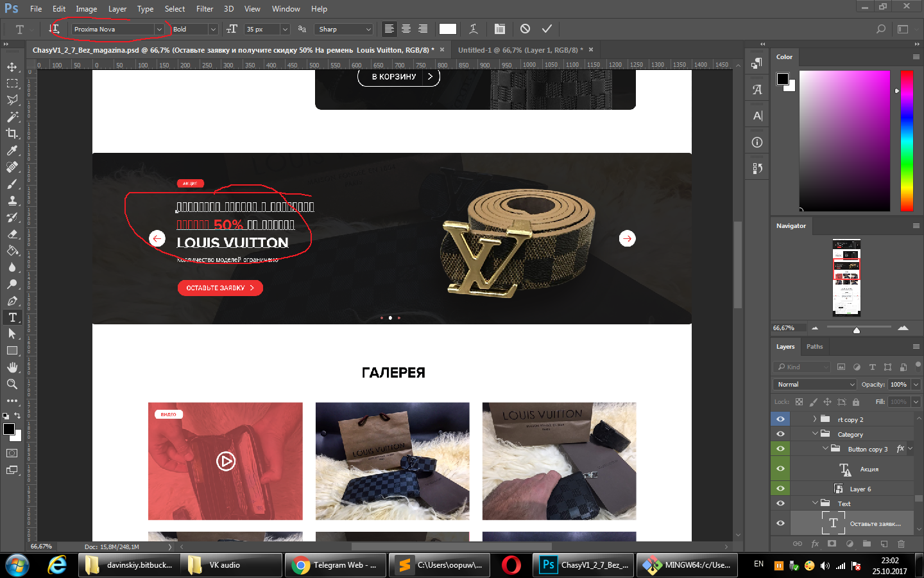This screenshot has width=924, height=578.
Task: Select the Rectangle shape tool
Action: pyautogui.click(x=12, y=351)
